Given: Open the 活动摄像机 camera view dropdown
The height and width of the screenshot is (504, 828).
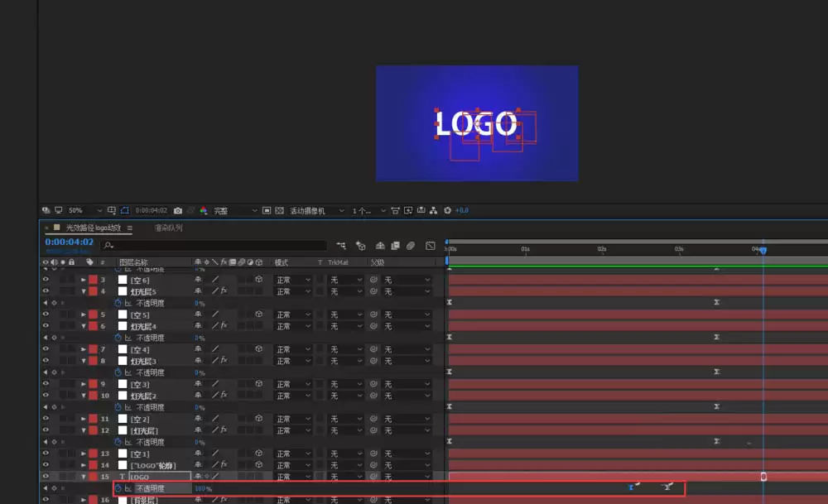Looking at the screenshot, I should coord(316,210).
